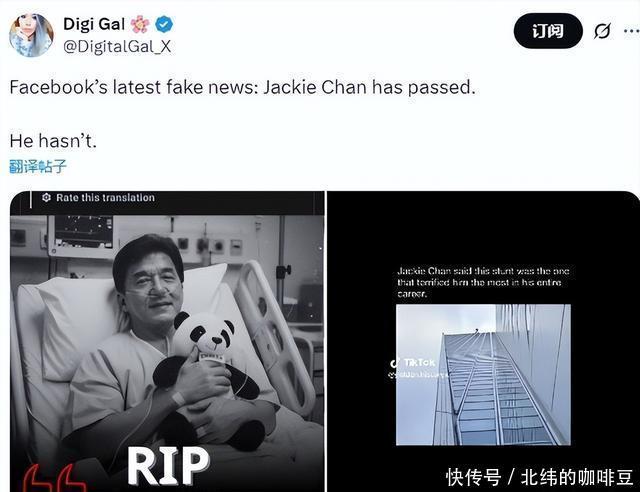640x492 pixels.
Task: Click the pink flower emoji by the name
Action: pos(140,24)
